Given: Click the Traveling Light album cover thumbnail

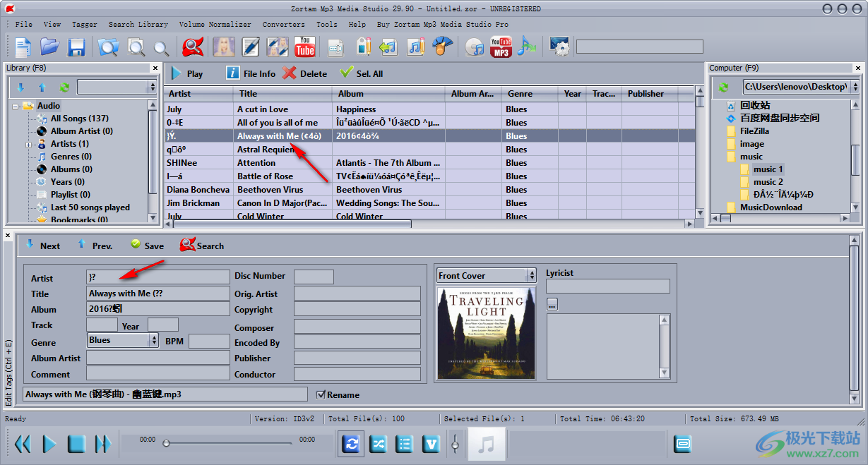Looking at the screenshot, I should click(x=487, y=333).
